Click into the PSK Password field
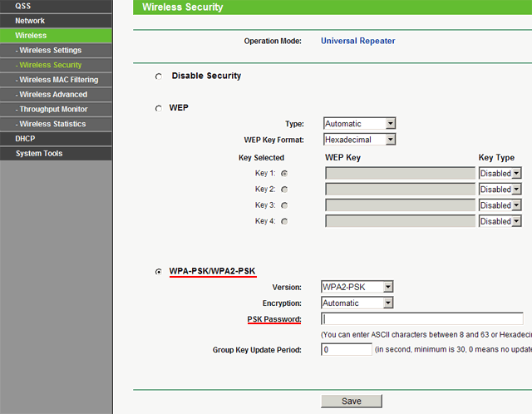The image size is (532, 414). 422,319
